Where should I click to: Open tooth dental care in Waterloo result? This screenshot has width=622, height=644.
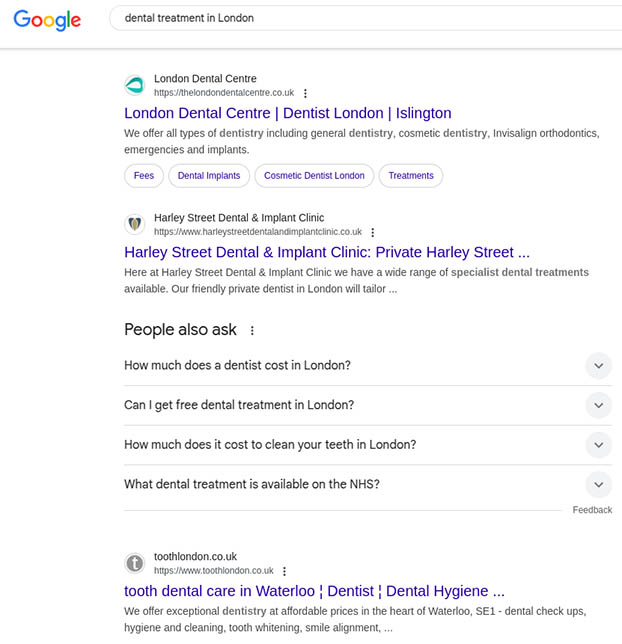(314, 591)
